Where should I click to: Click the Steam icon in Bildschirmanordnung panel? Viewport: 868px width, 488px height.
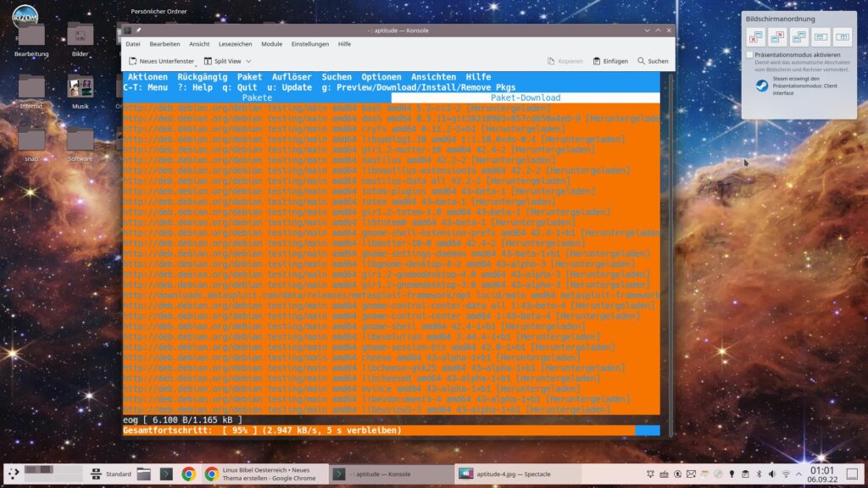point(762,86)
